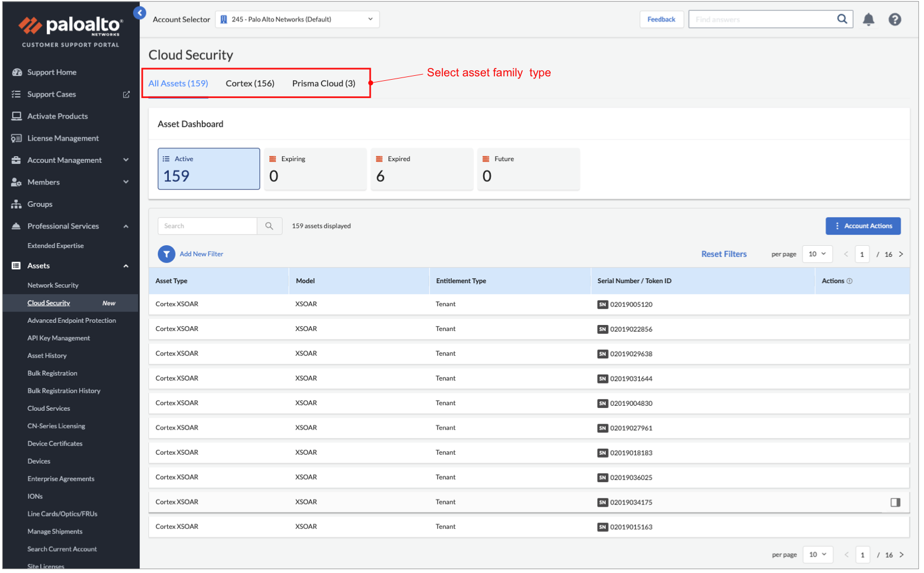This screenshot has height=573, width=924.
Task: Click the Account Actions button
Action: pyautogui.click(x=863, y=226)
